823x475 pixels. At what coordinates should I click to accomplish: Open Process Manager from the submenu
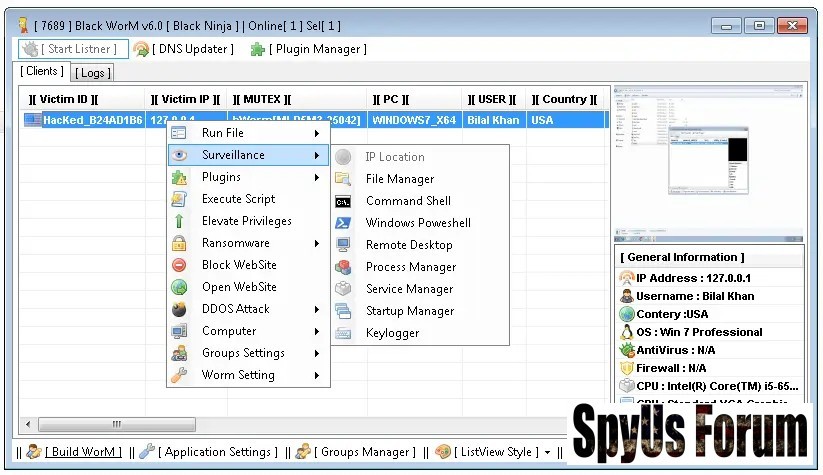(x=410, y=267)
